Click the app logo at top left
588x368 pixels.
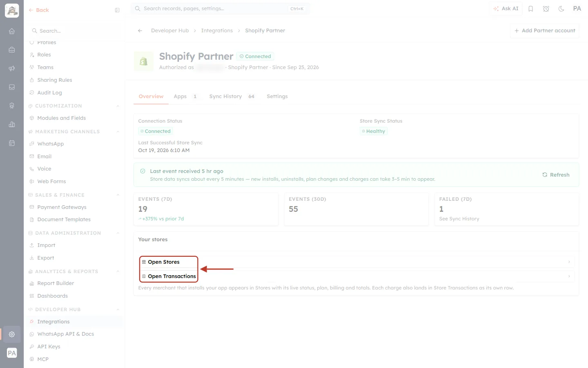[x=12, y=11]
